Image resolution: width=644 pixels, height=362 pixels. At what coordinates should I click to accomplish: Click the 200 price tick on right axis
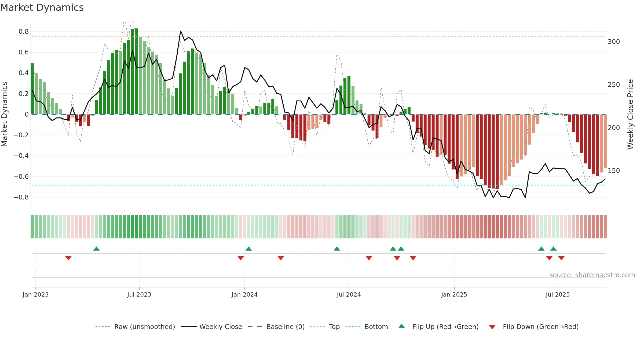(x=614, y=128)
